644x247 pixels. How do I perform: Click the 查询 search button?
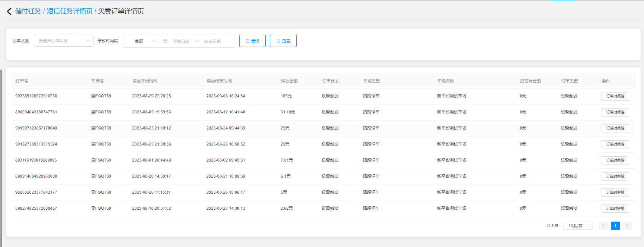[252, 41]
